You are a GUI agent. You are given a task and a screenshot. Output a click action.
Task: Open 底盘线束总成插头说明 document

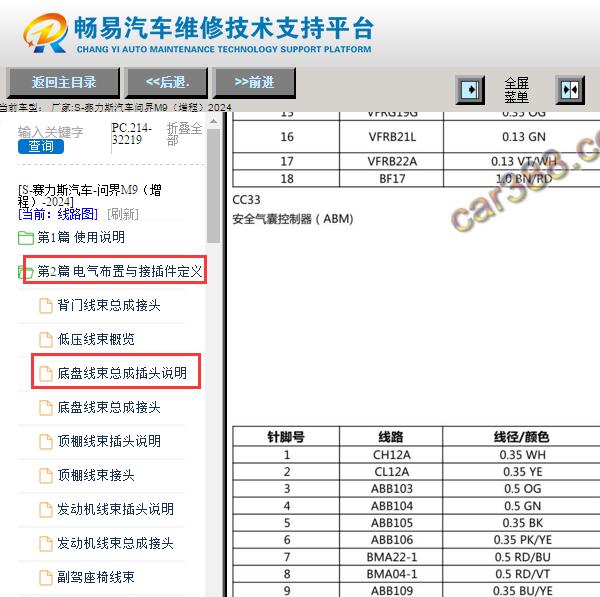tap(122, 373)
